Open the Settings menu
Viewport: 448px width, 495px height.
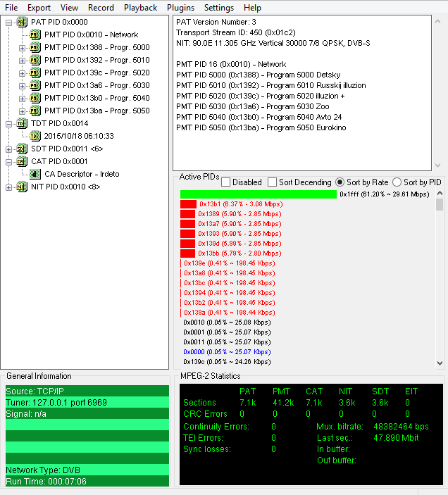[x=219, y=8]
